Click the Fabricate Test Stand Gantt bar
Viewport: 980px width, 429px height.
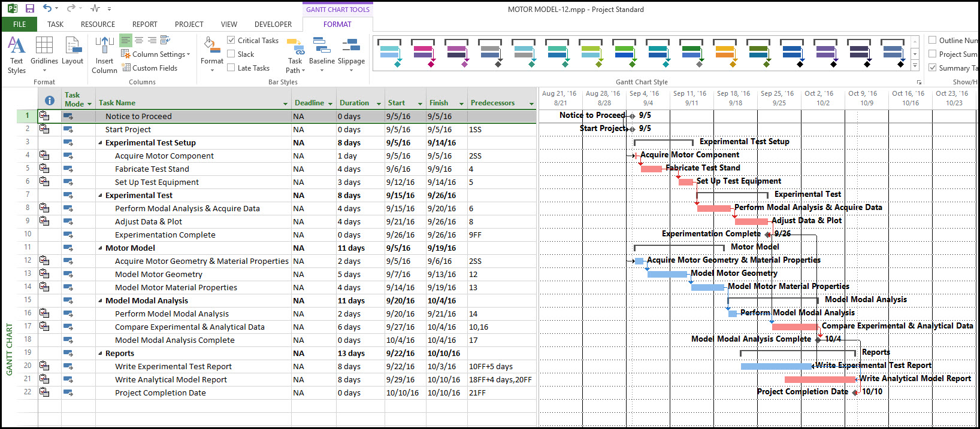pyautogui.click(x=651, y=169)
